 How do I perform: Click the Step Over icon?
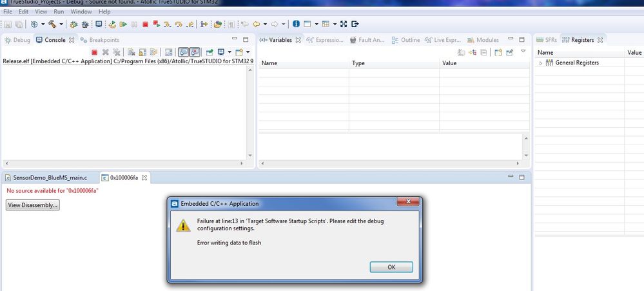point(179,25)
